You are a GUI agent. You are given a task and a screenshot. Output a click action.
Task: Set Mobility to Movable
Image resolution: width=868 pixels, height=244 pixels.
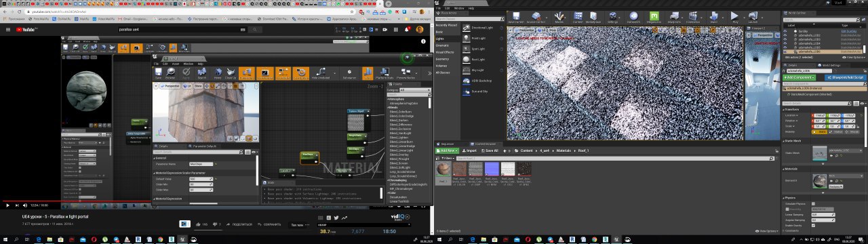[x=852, y=131]
